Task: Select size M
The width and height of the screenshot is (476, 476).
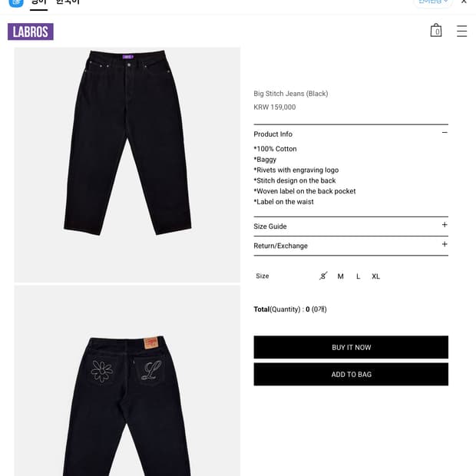Action: [x=341, y=276]
